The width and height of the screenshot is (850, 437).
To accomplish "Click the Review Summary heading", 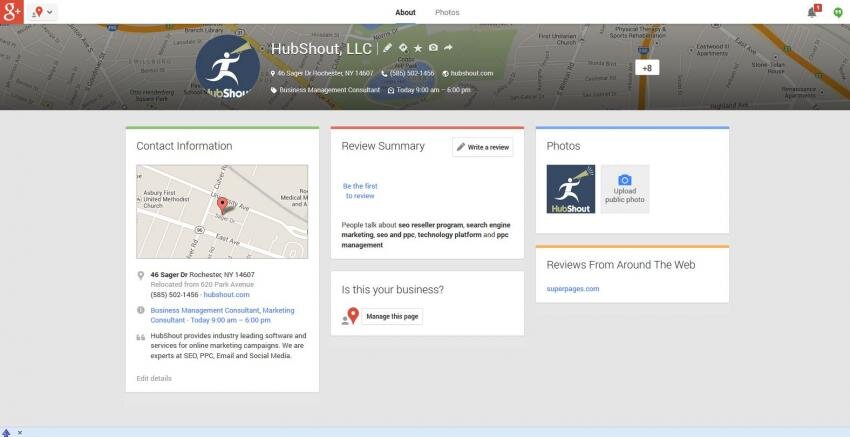I will point(383,146).
